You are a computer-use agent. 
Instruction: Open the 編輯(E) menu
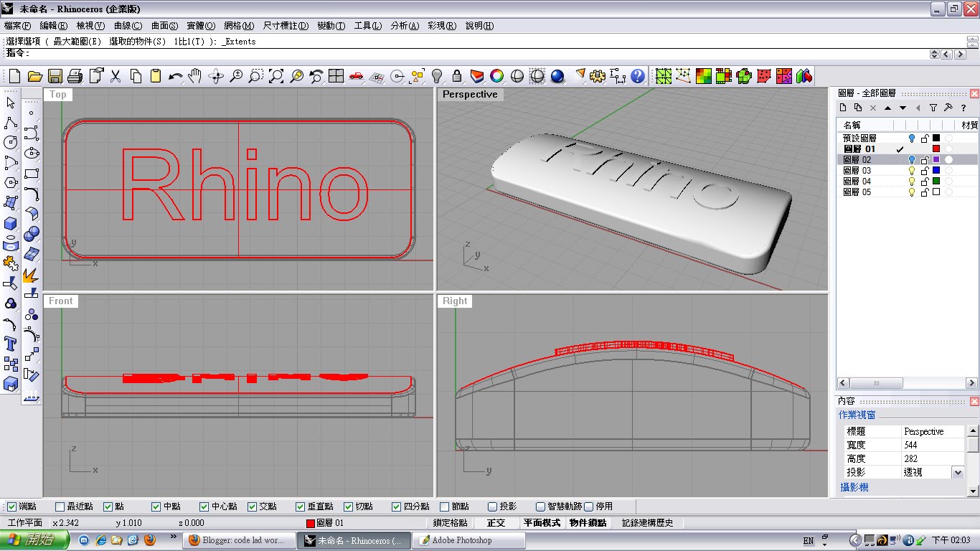[53, 26]
